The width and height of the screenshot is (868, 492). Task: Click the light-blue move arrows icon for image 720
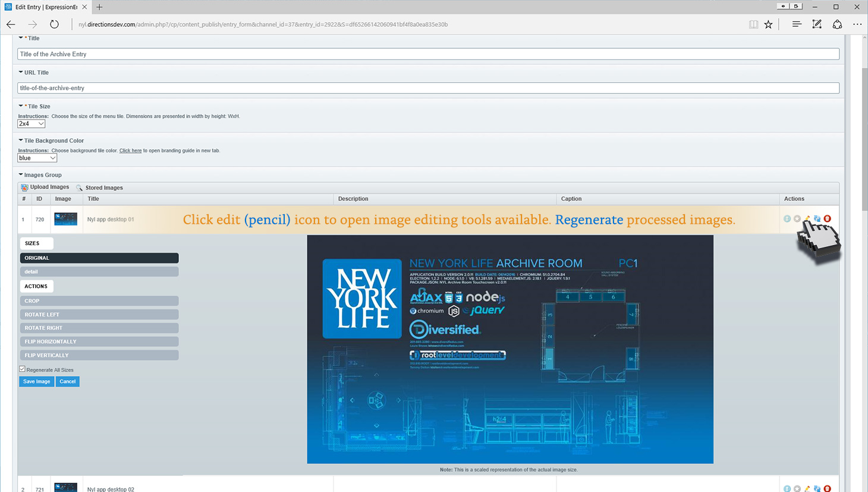[x=787, y=219]
